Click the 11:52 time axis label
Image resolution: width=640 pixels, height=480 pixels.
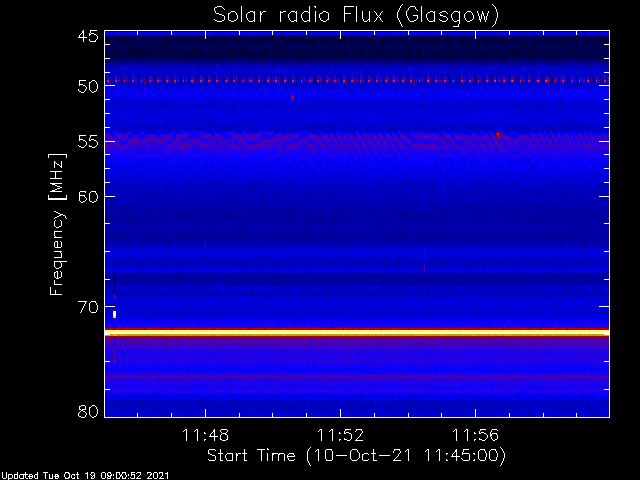(340, 435)
